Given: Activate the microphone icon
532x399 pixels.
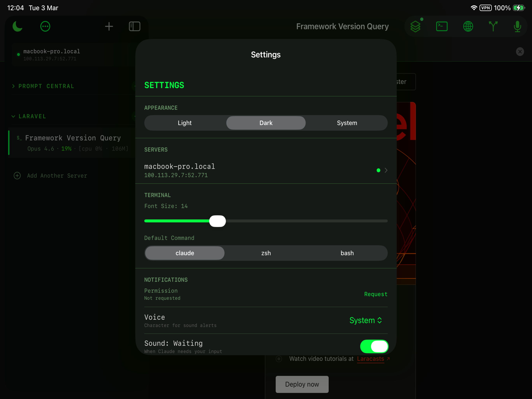Looking at the screenshot, I should click(517, 26).
